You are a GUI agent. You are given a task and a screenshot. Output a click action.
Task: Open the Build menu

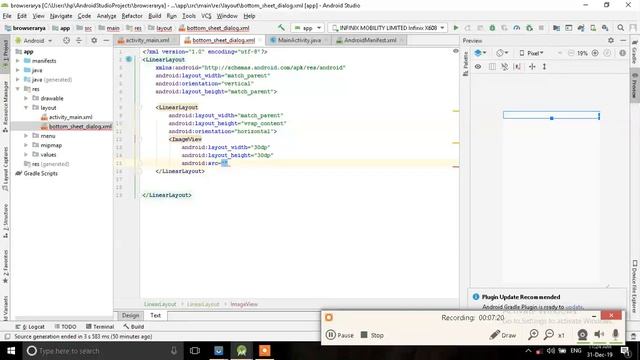coord(154,16)
